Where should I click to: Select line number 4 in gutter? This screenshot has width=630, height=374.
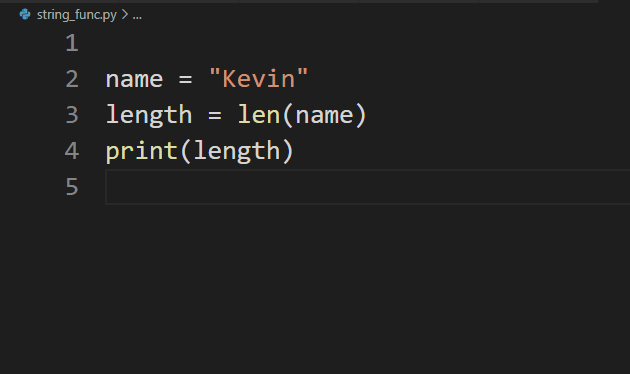pyautogui.click(x=72, y=151)
